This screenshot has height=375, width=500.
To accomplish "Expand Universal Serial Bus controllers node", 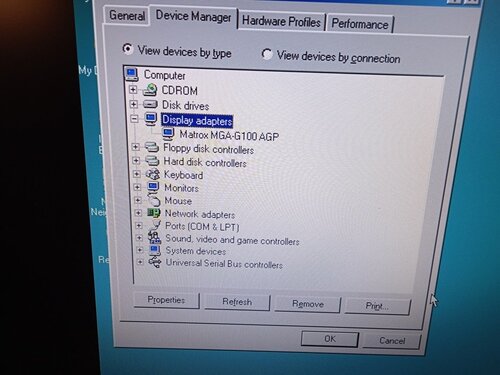I will point(140,262).
